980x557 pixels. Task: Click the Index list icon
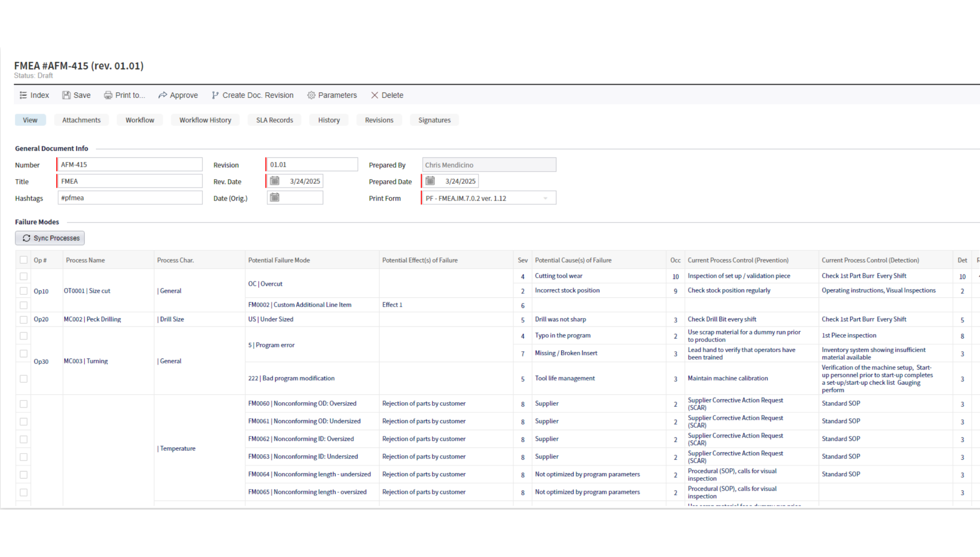pyautogui.click(x=23, y=95)
